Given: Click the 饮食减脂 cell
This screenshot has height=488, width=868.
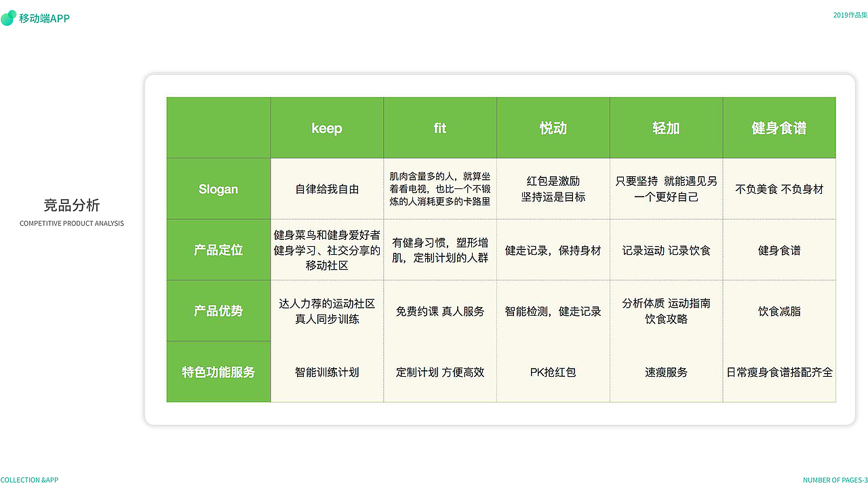Looking at the screenshot, I should [x=779, y=311].
